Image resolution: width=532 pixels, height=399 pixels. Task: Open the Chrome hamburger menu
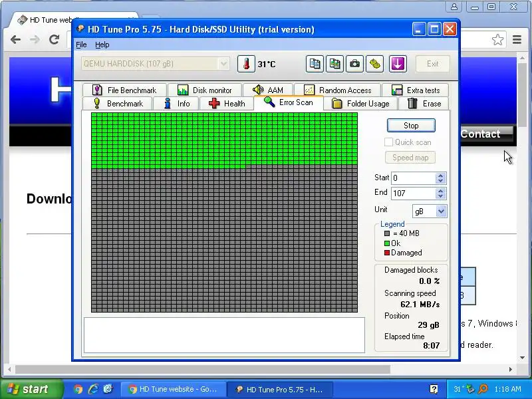517,40
